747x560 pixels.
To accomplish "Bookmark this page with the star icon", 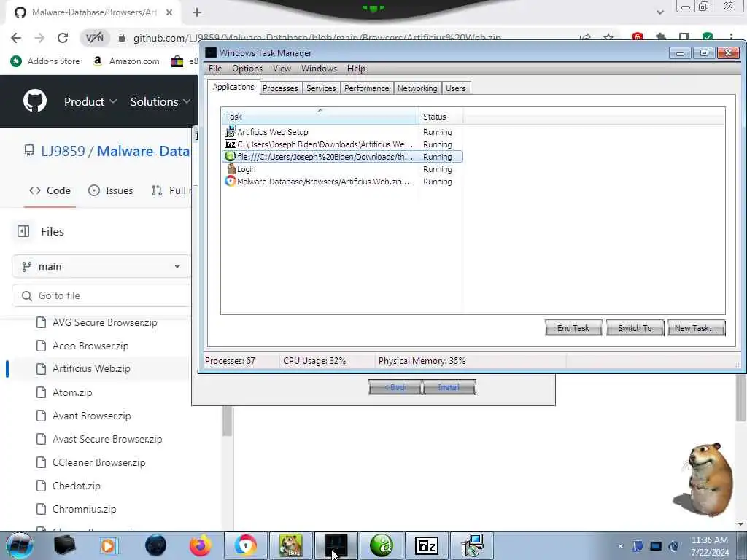I will 608,37.
